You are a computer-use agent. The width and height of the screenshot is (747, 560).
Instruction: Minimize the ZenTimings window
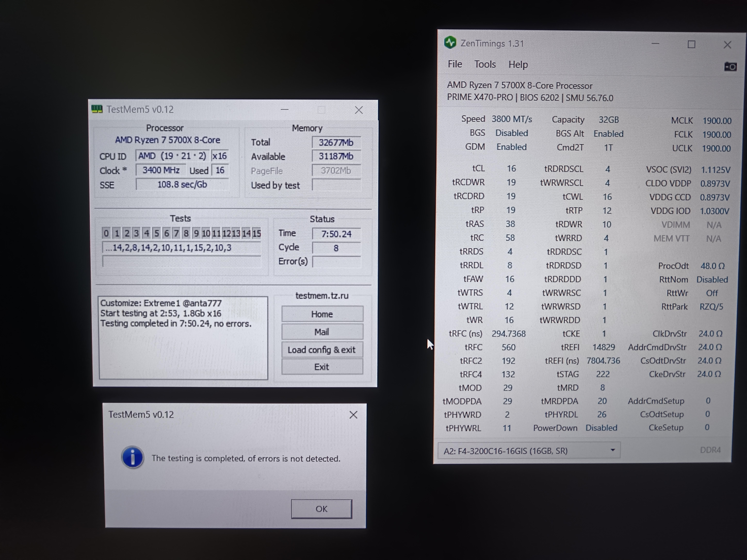[655, 44]
